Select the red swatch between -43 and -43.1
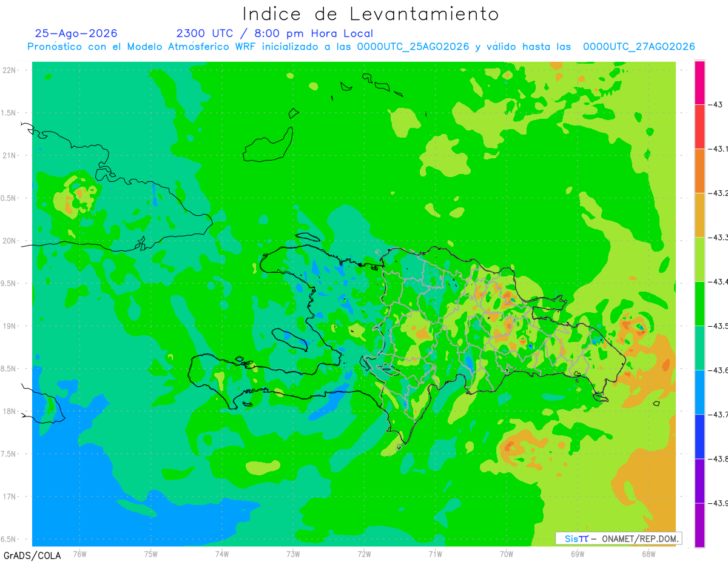The width and height of the screenshot is (728, 562). pyautogui.click(x=699, y=127)
